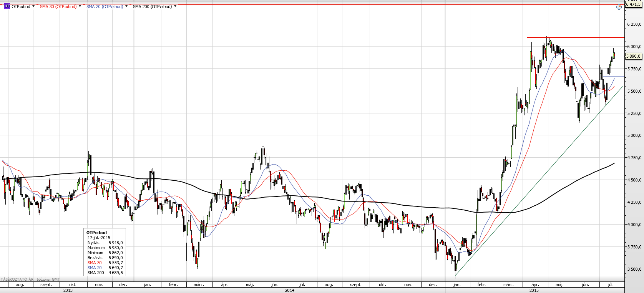This screenshot has width=644, height=293.
Task: Click the júl. label in the 2015 section
Action: (x=610, y=285)
